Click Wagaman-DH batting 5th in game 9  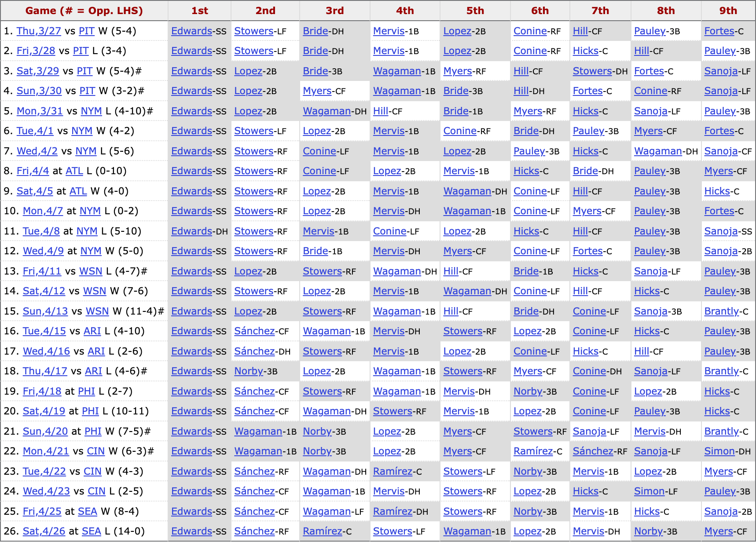point(475,191)
